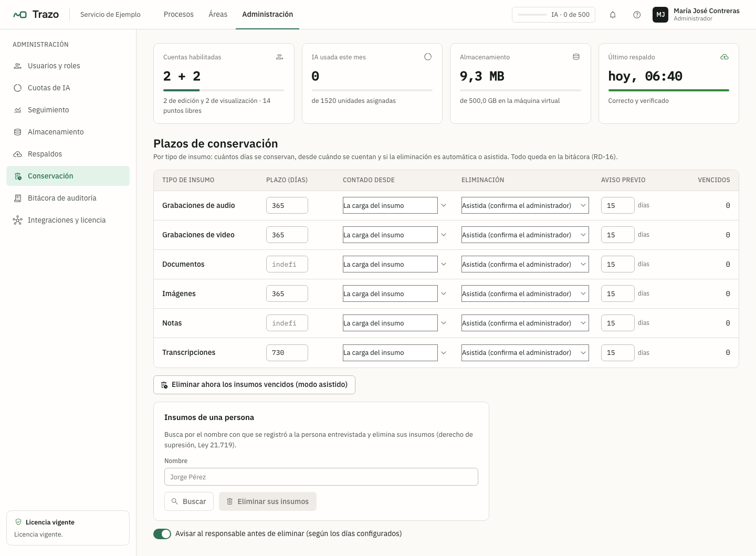
Task: Click the storage icon on Almacenamiento card
Action: coord(576,57)
